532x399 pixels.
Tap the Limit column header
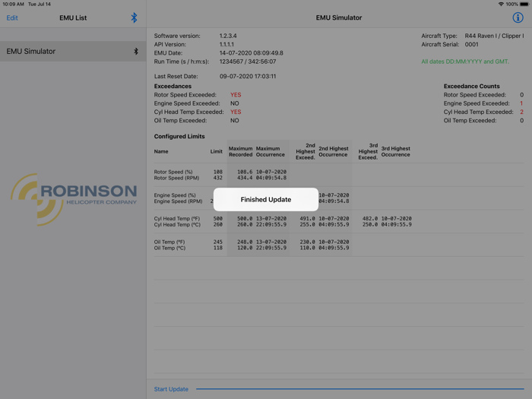pos(216,151)
